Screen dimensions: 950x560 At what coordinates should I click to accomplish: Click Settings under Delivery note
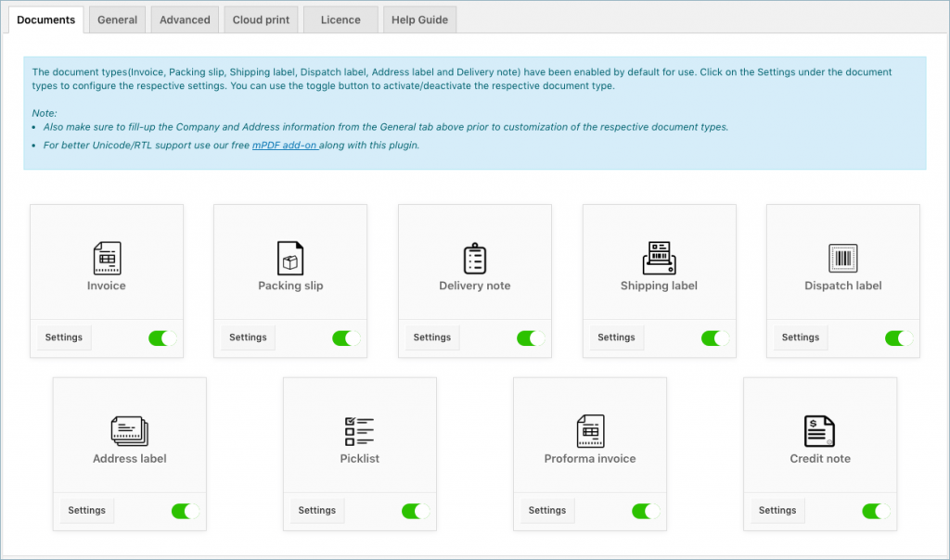[432, 337]
